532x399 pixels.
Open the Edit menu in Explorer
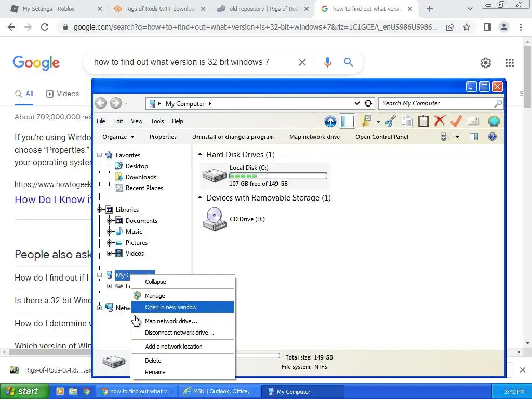click(x=118, y=121)
